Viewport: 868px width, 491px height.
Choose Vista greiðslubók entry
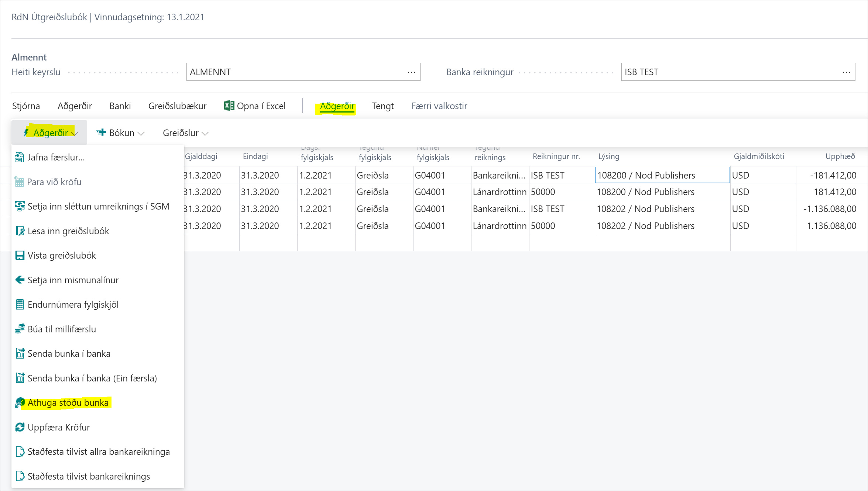pyautogui.click(x=98, y=255)
